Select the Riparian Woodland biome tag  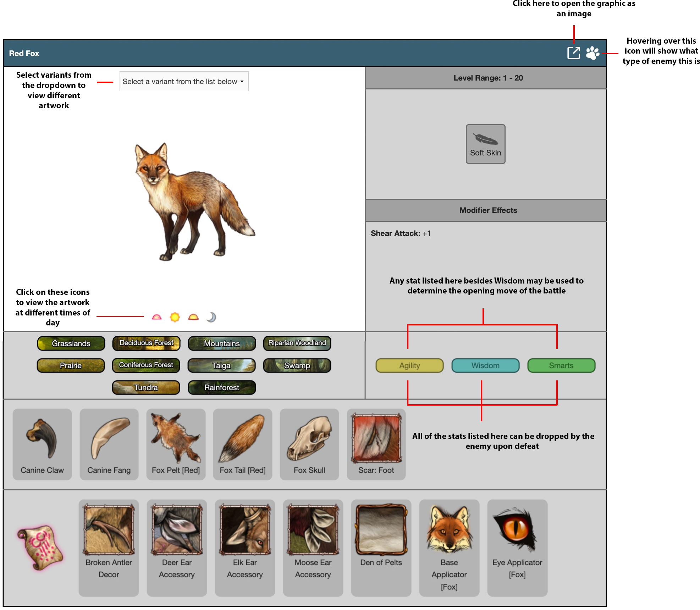297,343
